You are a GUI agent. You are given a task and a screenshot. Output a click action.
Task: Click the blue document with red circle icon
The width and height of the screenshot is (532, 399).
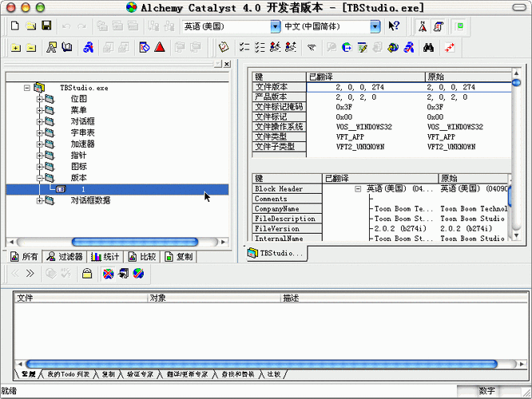click(x=145, y=47)
